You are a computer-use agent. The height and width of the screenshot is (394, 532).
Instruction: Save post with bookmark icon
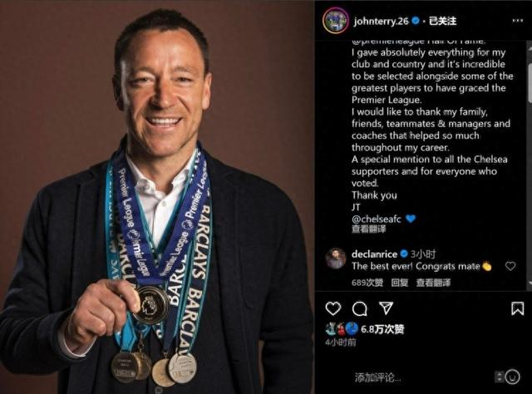tap(517, 308)
